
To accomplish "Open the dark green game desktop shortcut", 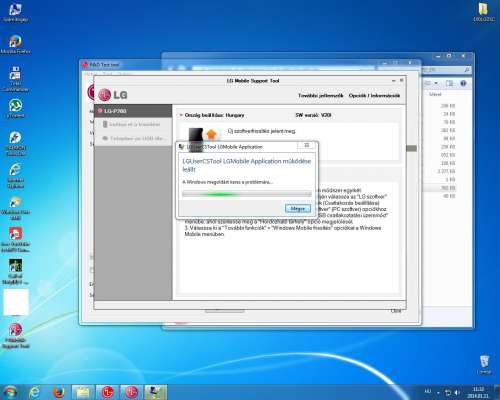I will tap(15, 272).
